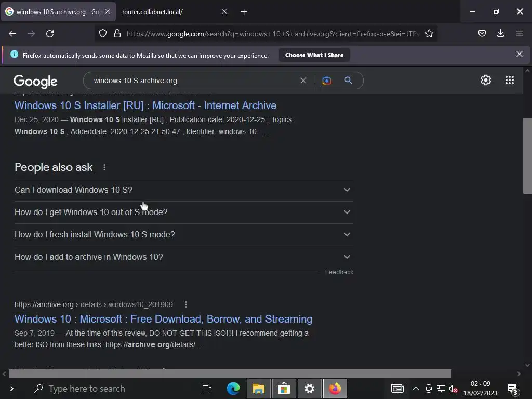Expand "How do I get Windows 10 out of S mode?"
532x399 pixels.
[183, 212]
